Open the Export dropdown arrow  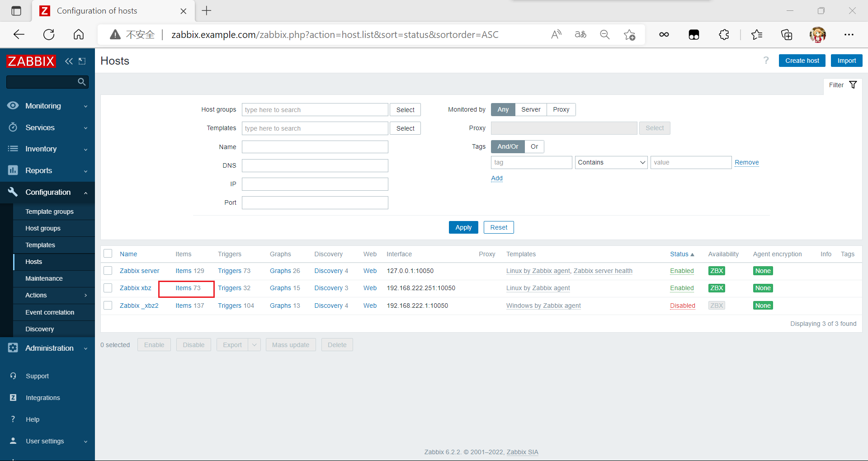click(254, 345)
